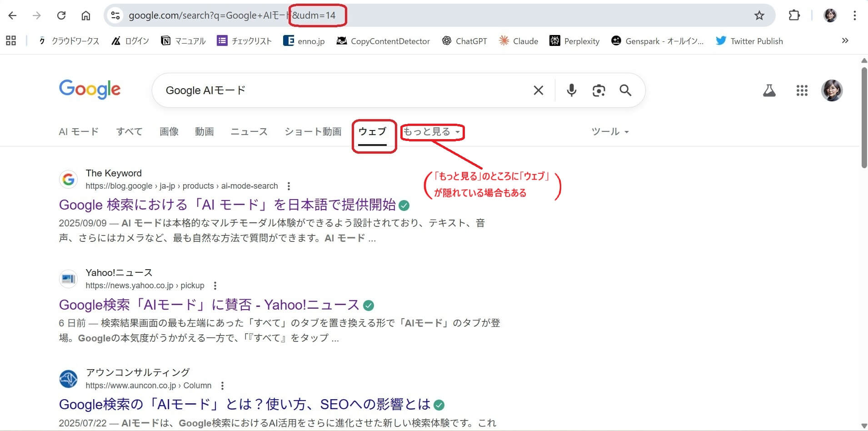Screen dimensions: 868x431
Task: Open Google Lens image search icon
Action: tap(599, 90)
